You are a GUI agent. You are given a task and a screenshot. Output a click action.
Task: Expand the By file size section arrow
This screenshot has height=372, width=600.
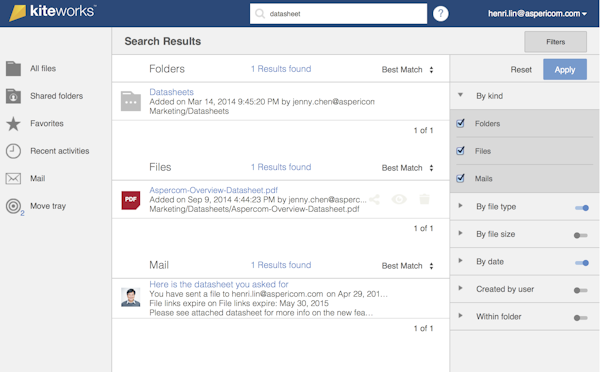point(460,233)
